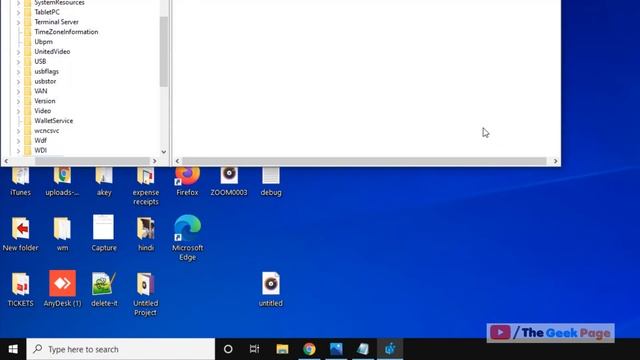This screenshot has height=360, width=640.
Task: Open Task View from the taskbar
Action: (x=254, y=349)
